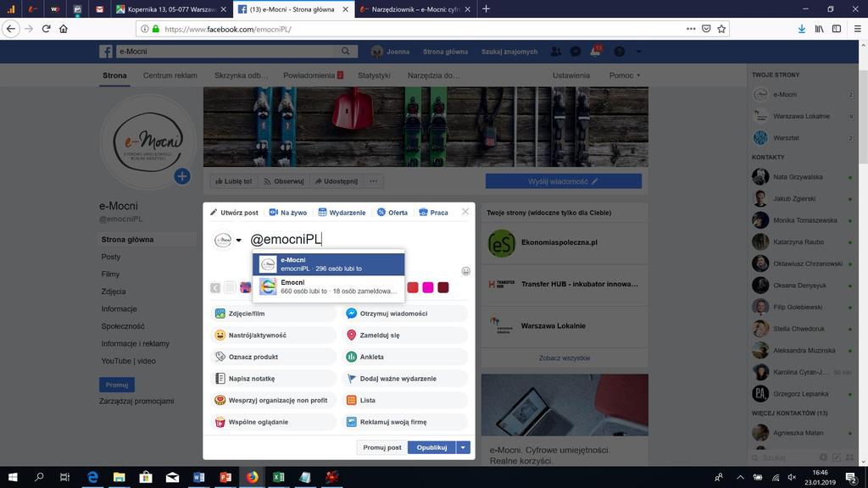Save page to Pocket
The height and width of the screenshot is (488, 868).
pyautogui.click(x=706, y=29)
